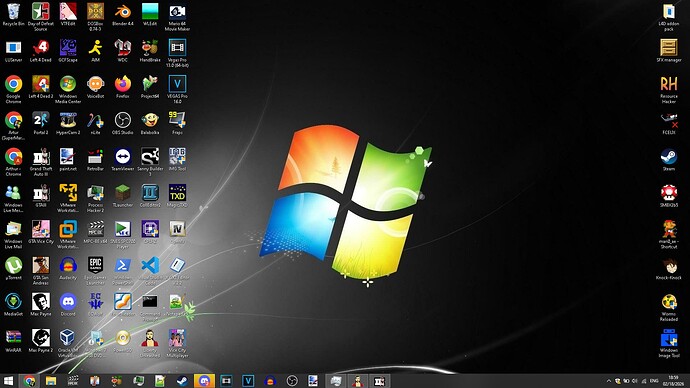Launch the Steam desktop shortcut

coord(669,159)
